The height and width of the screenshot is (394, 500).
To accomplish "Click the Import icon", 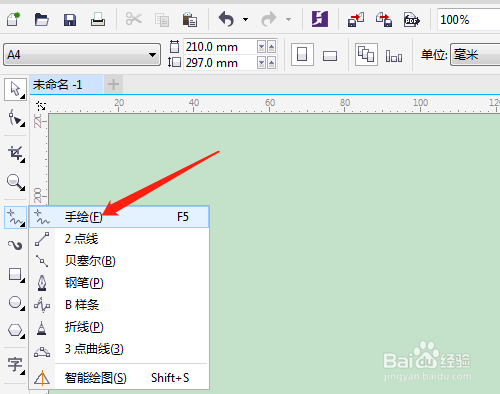I will point(356,19).
